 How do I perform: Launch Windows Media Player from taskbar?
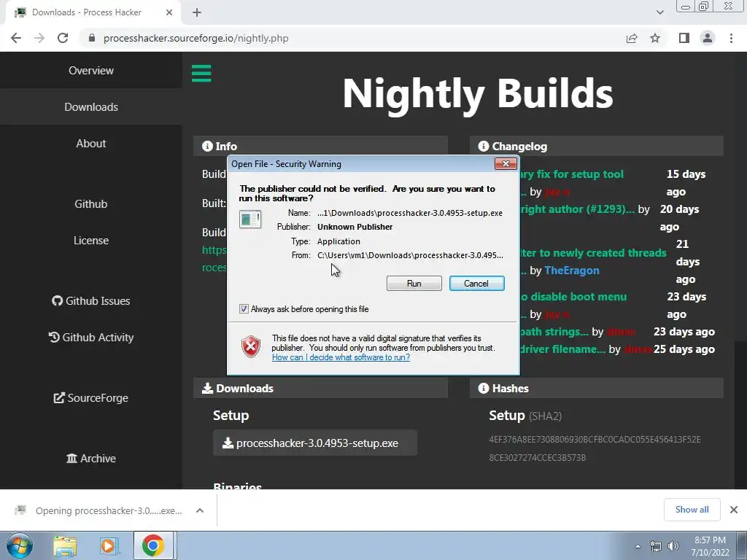click(109, 545)
